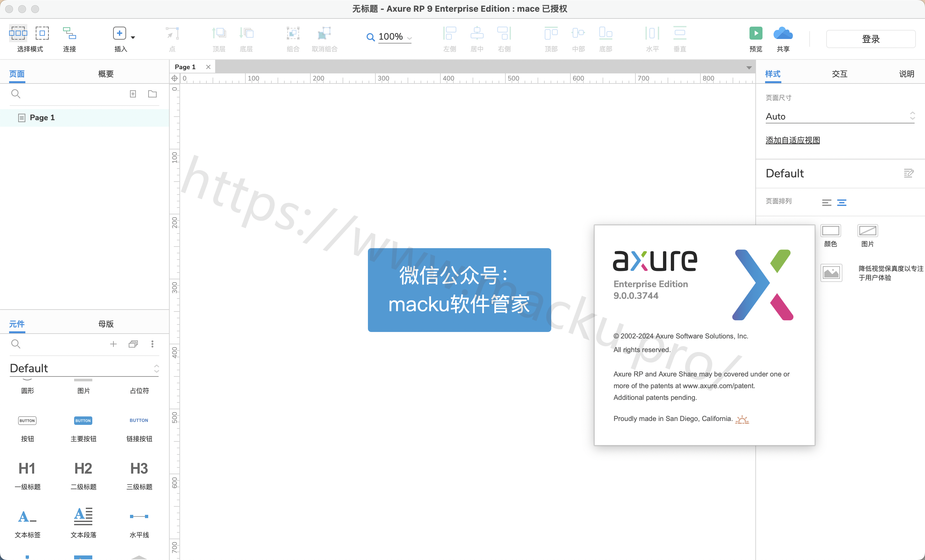Click the 取消组合 ungroup icon

(324, 33)
